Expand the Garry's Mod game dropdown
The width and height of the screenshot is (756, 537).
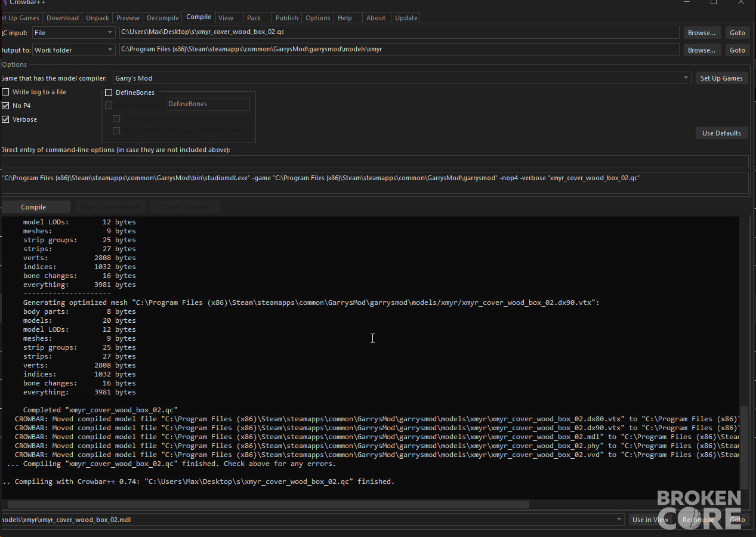tap(402, 78)
